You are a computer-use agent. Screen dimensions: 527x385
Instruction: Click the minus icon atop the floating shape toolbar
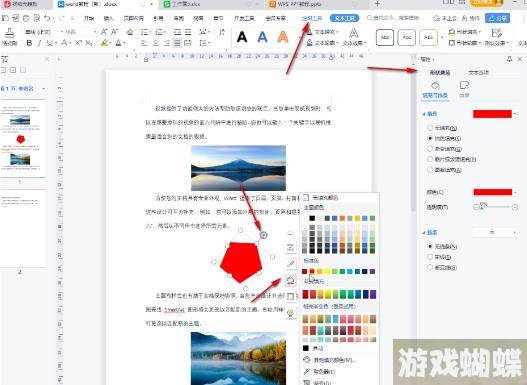point(291,234)
